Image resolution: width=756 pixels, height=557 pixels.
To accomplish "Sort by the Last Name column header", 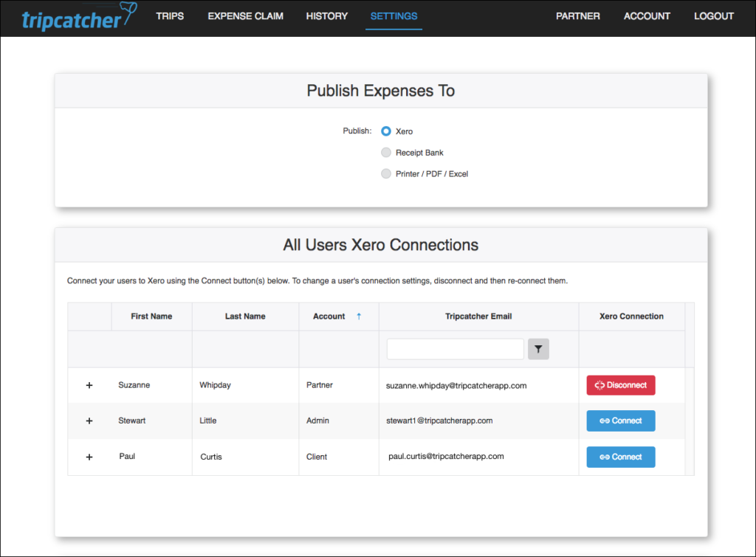I will pyautogui.click(x=245, y=316).
